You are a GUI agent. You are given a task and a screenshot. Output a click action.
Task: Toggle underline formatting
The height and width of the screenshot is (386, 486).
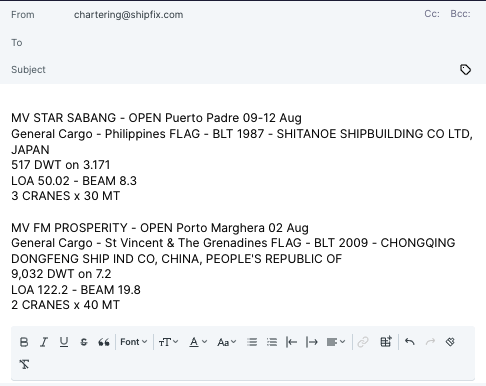(64, 342)
